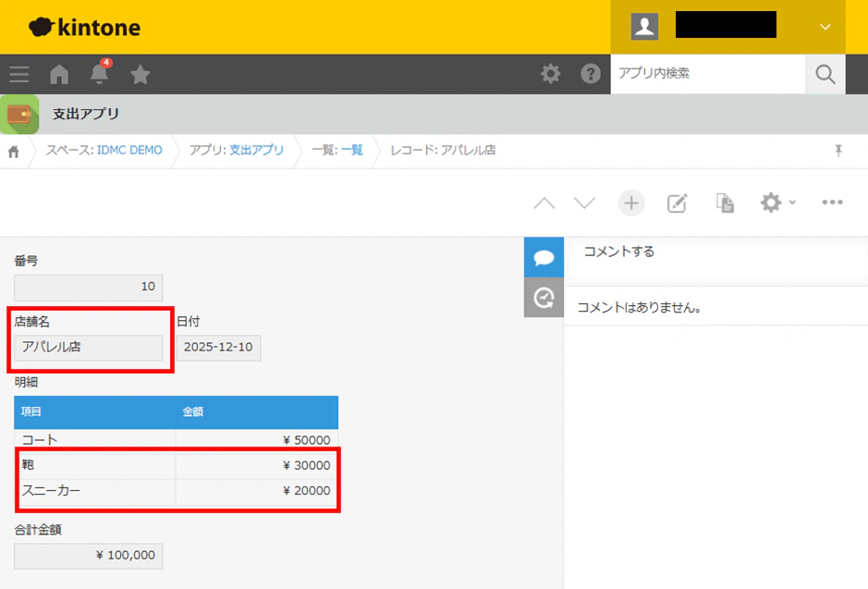Click the 項目 column header
This screenshot has height=589, width=868.
click(x=94, y=411)
